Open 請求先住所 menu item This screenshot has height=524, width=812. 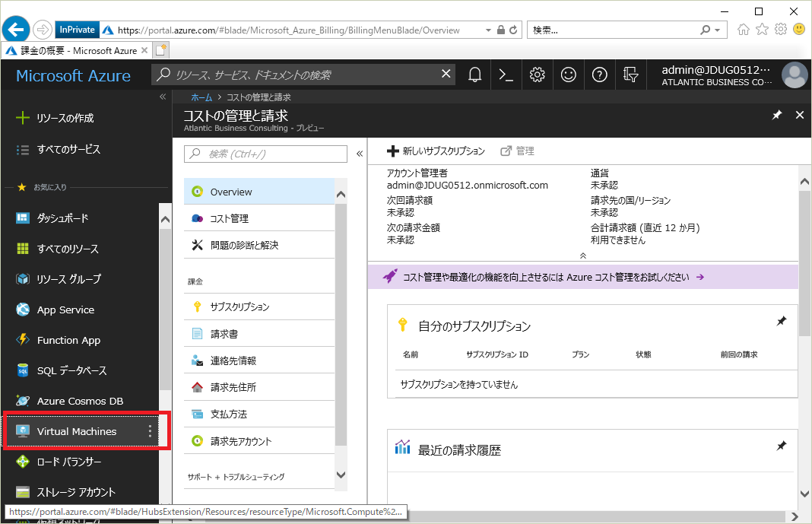pyautogui.click(x=259, y=387)
